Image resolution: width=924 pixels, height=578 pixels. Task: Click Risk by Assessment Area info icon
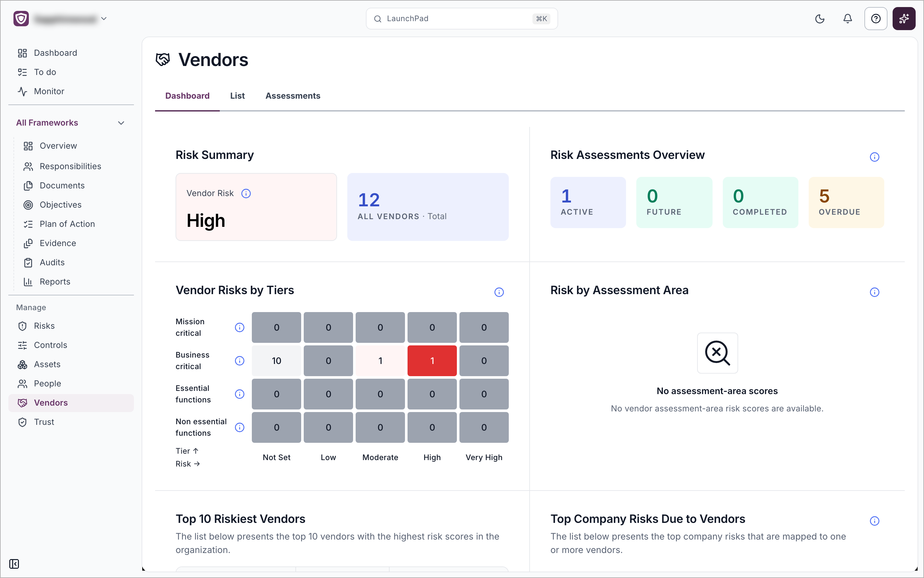pos(874,292)
